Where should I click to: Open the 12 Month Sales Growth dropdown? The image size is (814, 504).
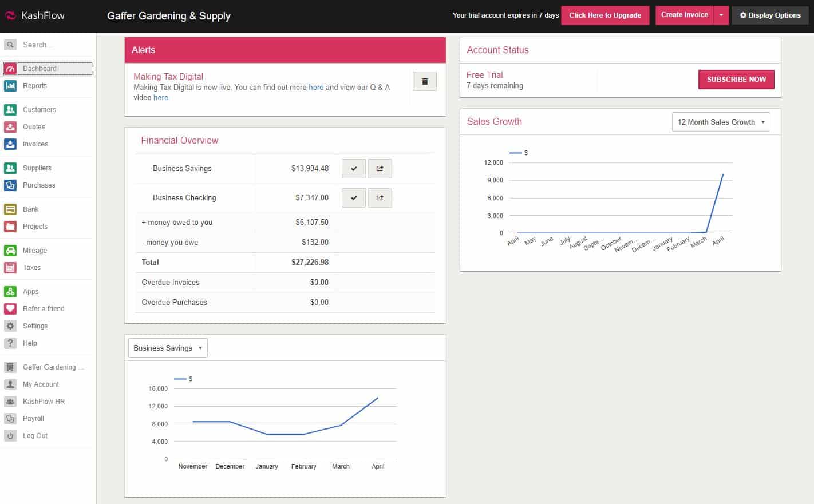point(721,122)
